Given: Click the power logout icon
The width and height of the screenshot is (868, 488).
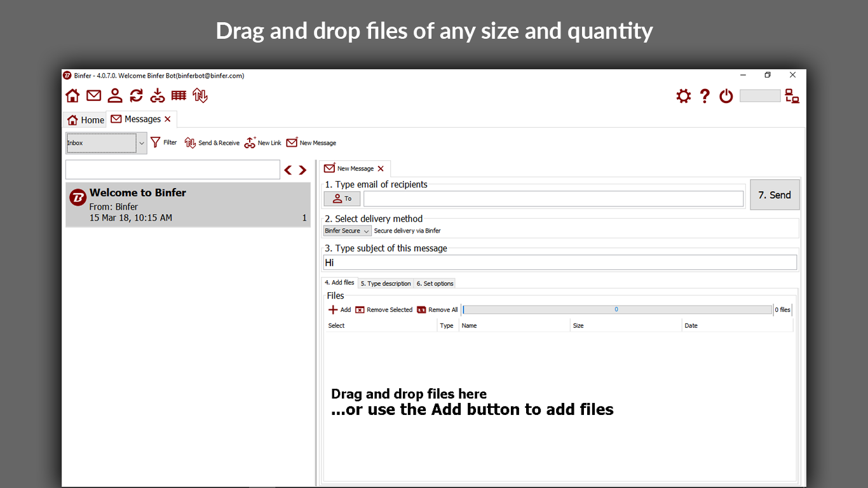Looking at the screenshot, I should point(726,96).
